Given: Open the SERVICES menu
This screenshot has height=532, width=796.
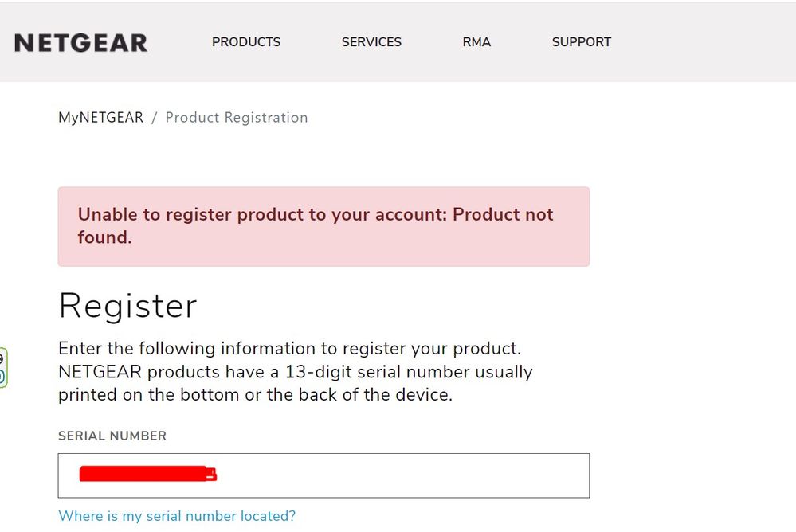Looking at the screenshot, I should [x=371, y=42].
